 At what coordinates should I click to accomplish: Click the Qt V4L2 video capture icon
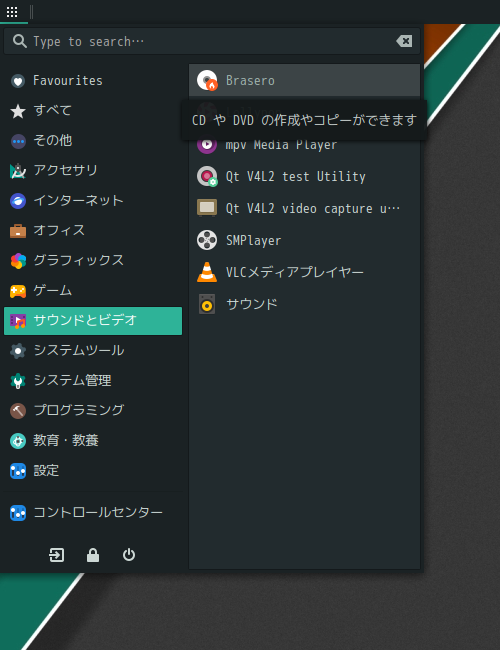(x=207, y=208)
